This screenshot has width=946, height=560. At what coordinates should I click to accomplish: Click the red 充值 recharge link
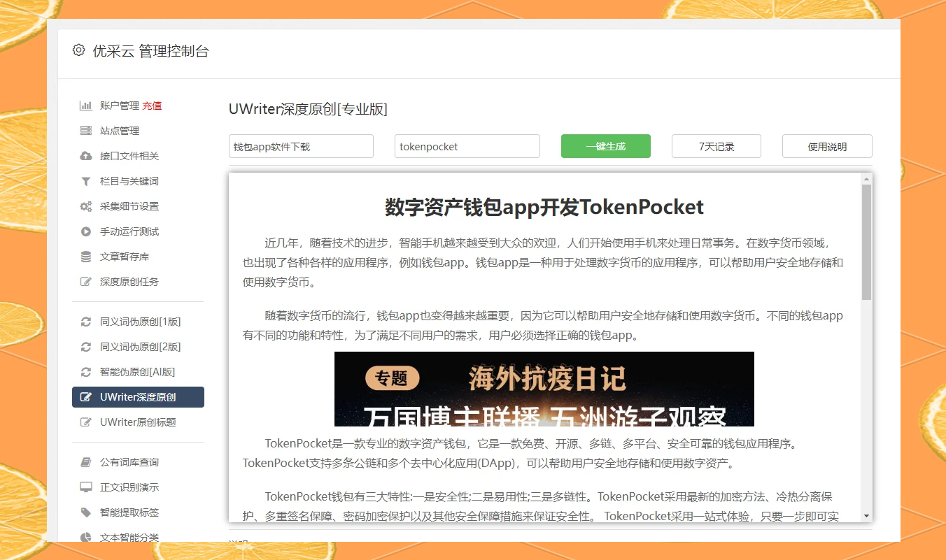pyautogui.click(x=152, y=106)
